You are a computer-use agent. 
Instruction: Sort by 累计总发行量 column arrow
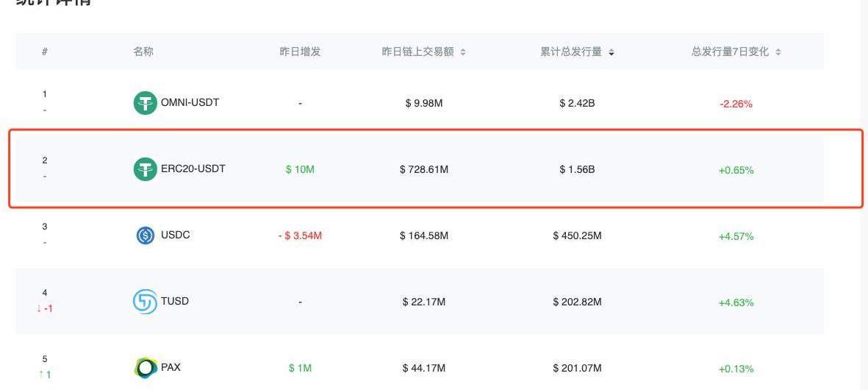pos(611,52)
